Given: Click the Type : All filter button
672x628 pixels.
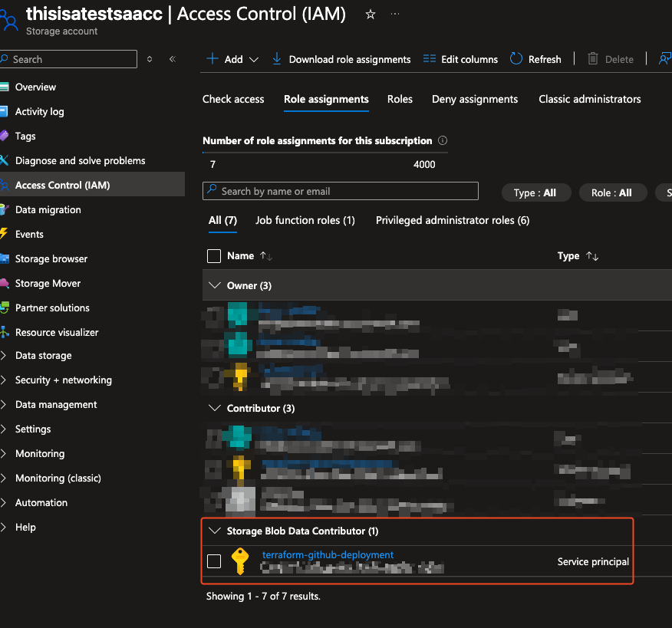Looking at the screenshot, I should [535, 192].
